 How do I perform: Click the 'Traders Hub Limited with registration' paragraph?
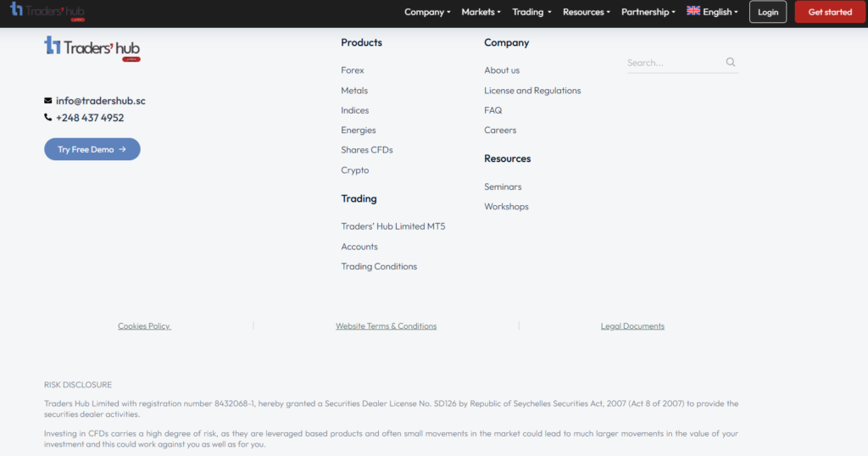point(392,409)
